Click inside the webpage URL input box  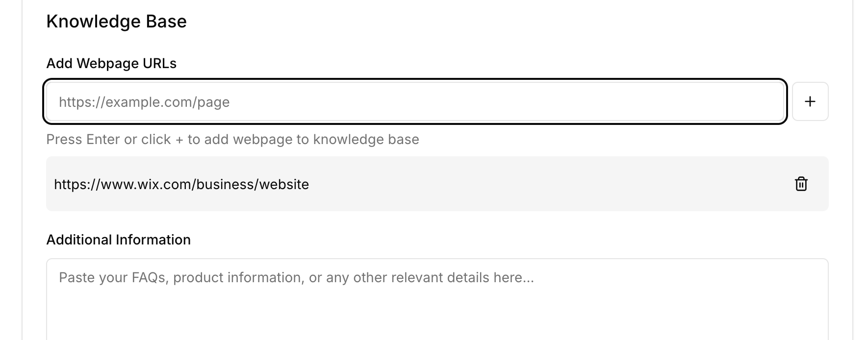click(x=415, y=101)
